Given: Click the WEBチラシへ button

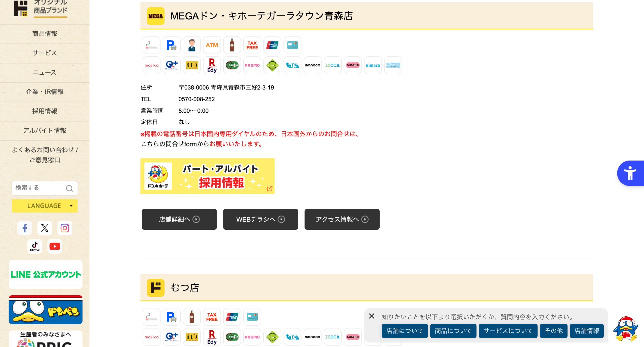Looking at the screenshot, I should pos(261,219).
